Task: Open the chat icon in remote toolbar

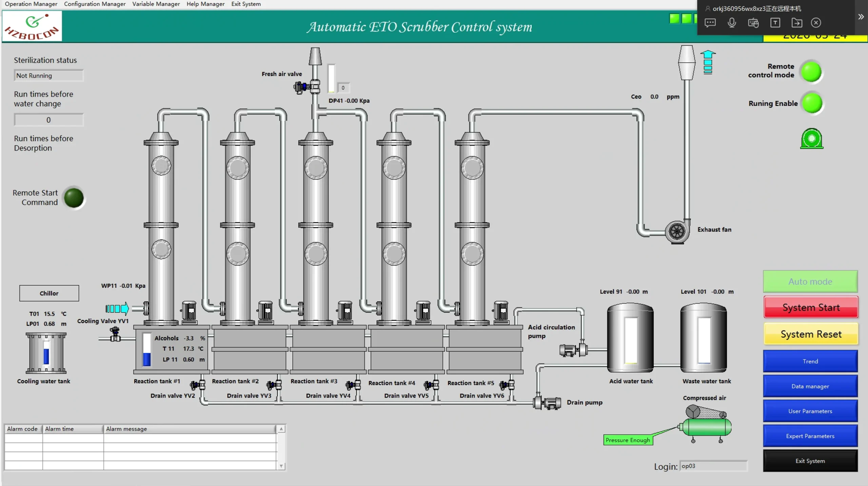Action: pyautogui.click(x=710, y=23)
